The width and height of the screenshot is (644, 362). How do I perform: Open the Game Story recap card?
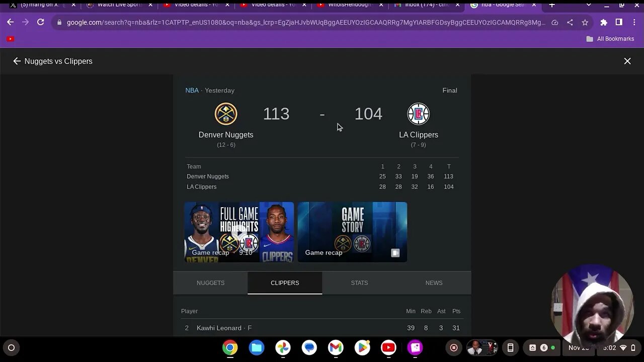(352, 232)
